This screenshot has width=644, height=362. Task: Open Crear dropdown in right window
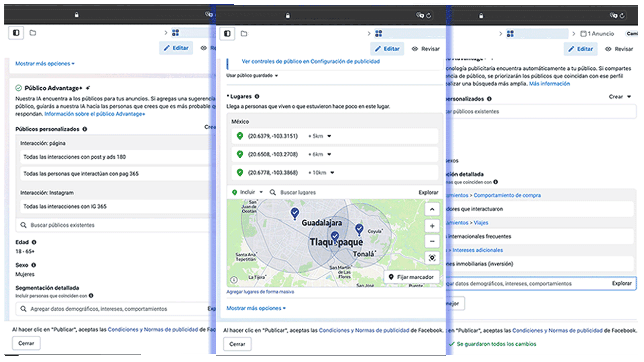pyautogui.click(x=620, y=97)
